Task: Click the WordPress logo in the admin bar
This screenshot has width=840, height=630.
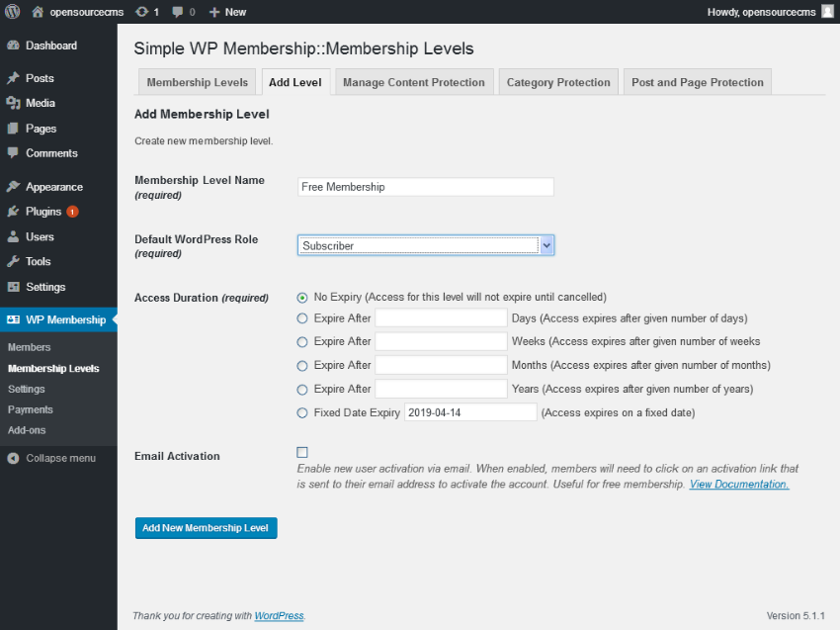Action: 11,12
